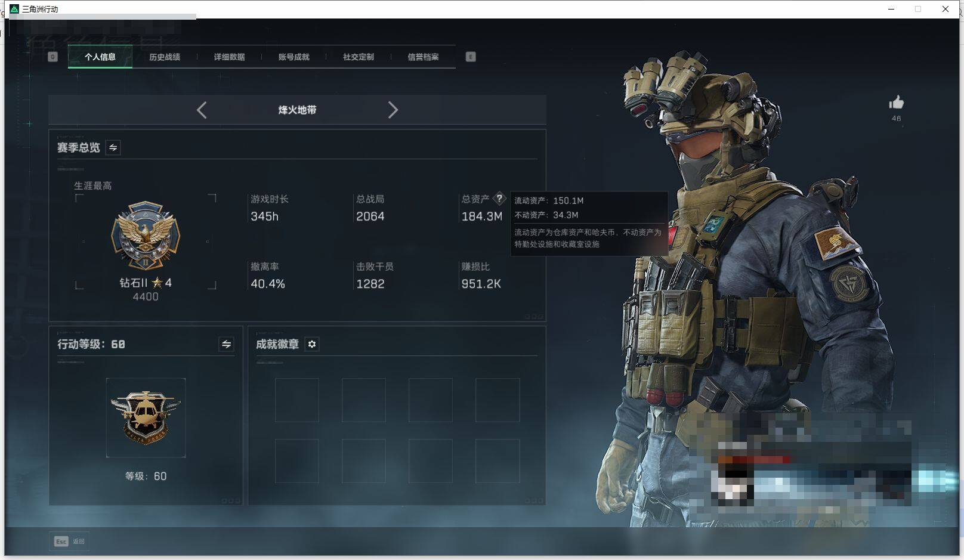Click the 钻石II eagle rank badge
Image resolution: width=964 pixels, height=560 pixels.
(x=146, y=236)
